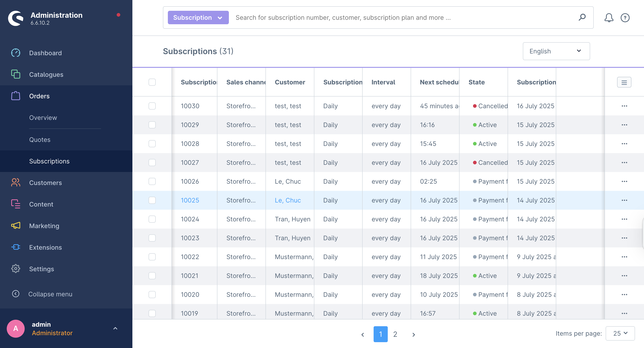Click the Marketing megaphone icon
This screenshot has height=348, width=644.
[x=15, y=226]
